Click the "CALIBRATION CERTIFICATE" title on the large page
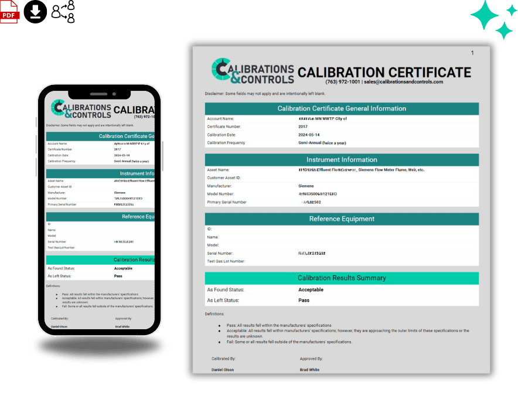Viewport: 518px width, 420px height. [384, 72]
